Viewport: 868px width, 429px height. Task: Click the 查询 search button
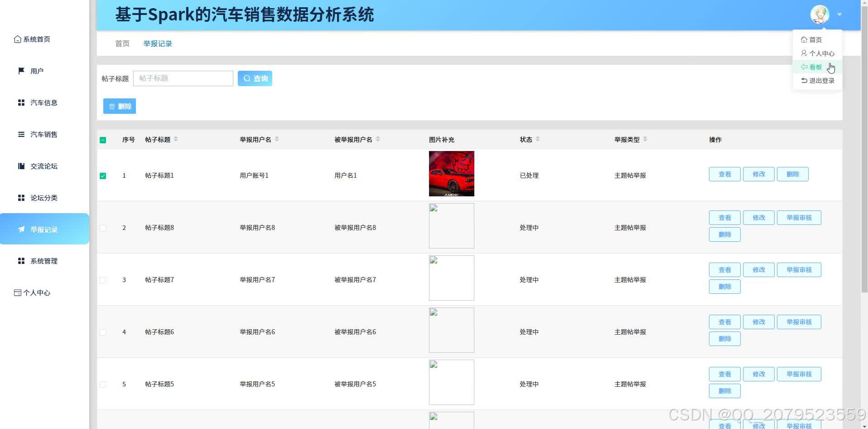[x=255, y=78]
